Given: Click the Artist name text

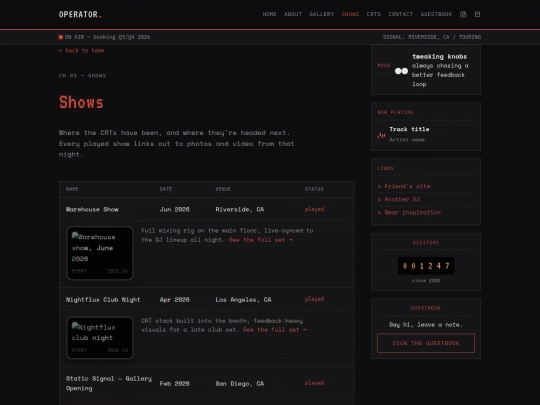Looking at the screenshot, I should (x=407, y=140).
